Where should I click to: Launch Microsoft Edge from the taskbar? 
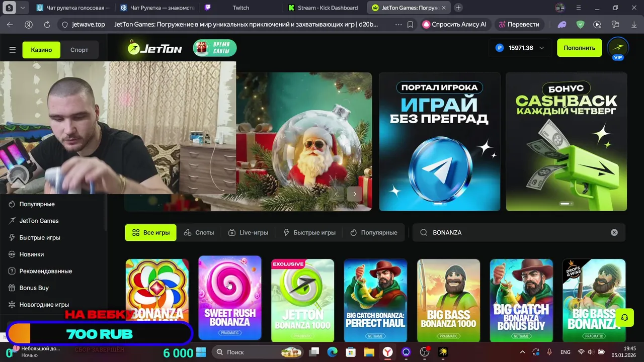[332, 352]
